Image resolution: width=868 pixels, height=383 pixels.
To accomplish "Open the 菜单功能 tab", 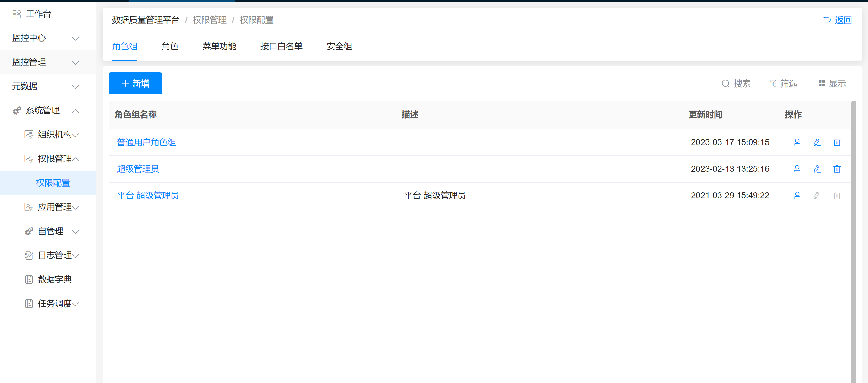I will click(x=219, y=46).
